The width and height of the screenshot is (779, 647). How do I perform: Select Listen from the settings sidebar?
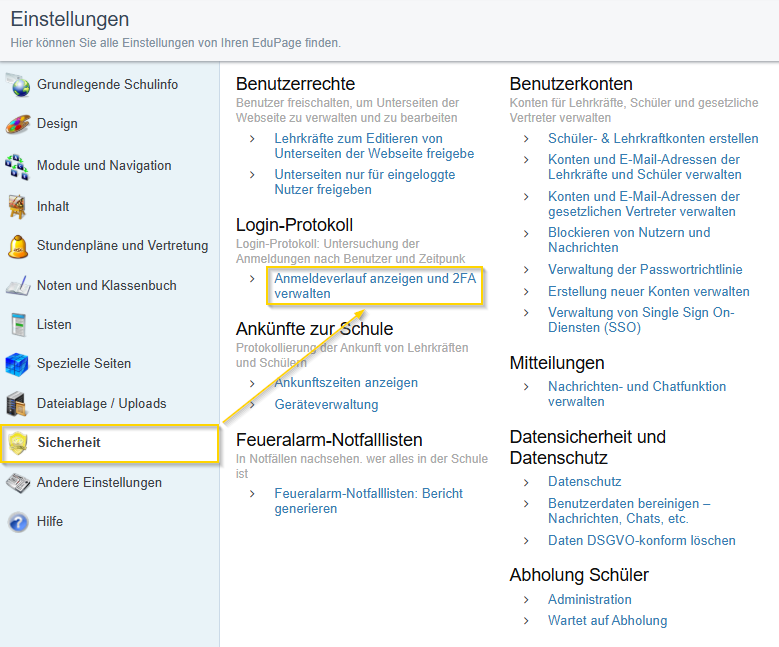pyautogui.click(x=54, y=324)
